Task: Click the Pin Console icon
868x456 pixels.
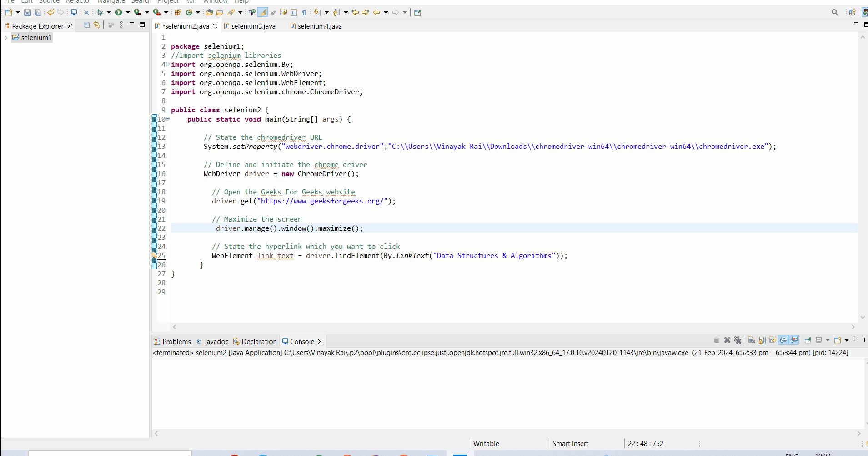Action: 808,340
